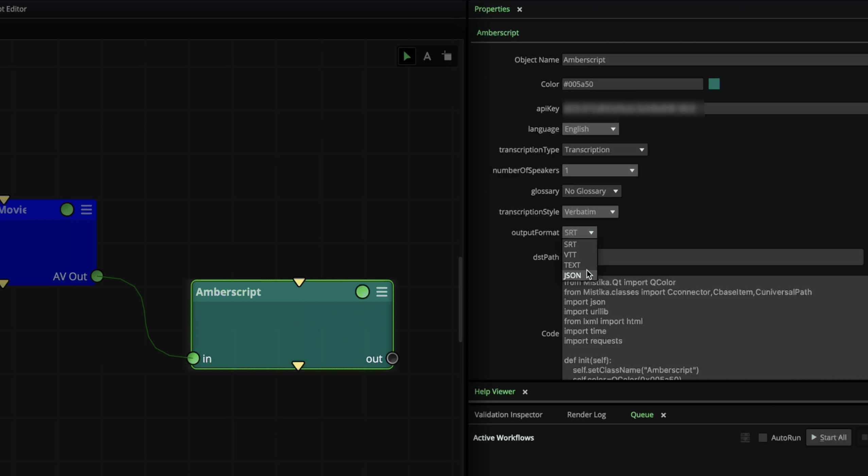Open the transcriptionStyle dropdown
Viewport: 868px width, 476px height.
click(590, 212)
